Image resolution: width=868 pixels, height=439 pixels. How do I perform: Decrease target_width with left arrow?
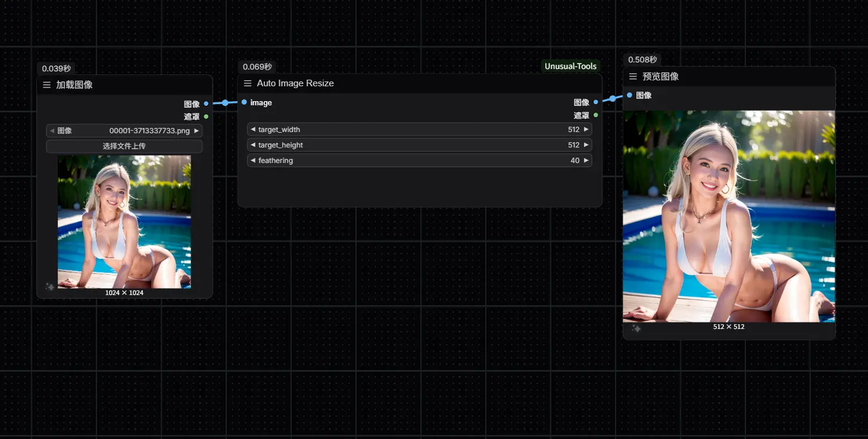(x=252, y=130)
